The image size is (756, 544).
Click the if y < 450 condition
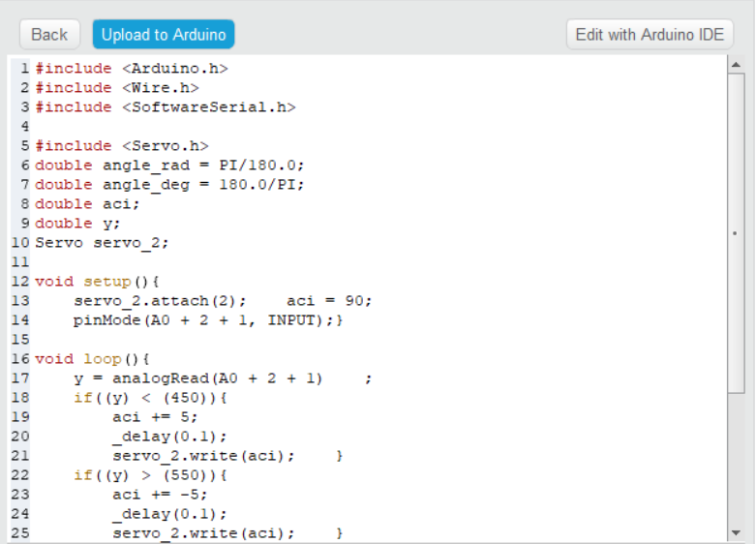(150, 398)
